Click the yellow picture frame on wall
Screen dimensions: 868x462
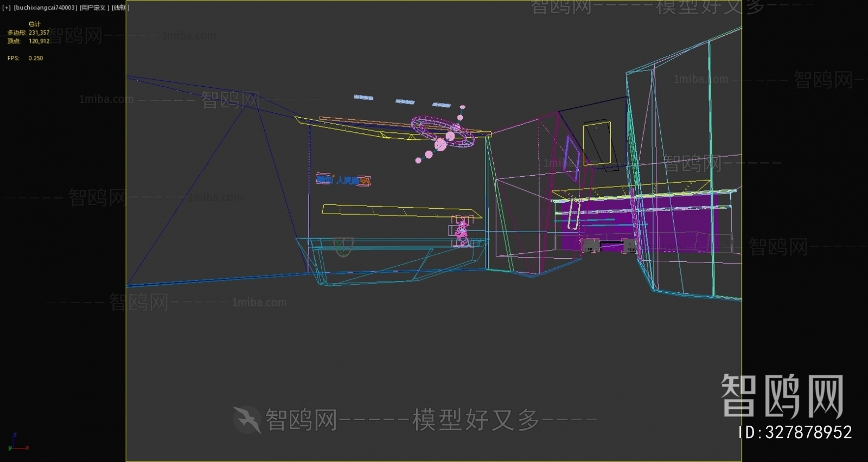597,143
